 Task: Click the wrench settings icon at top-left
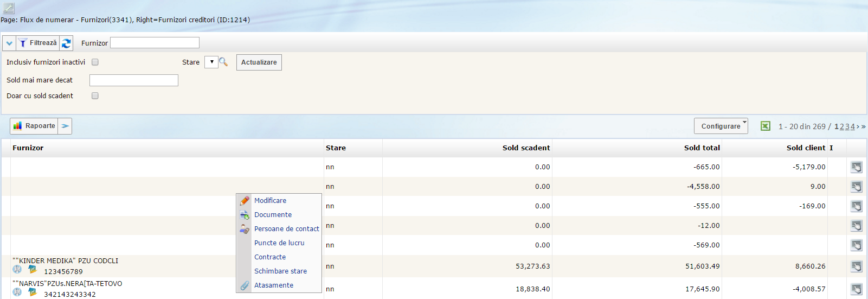click(8, 8)
